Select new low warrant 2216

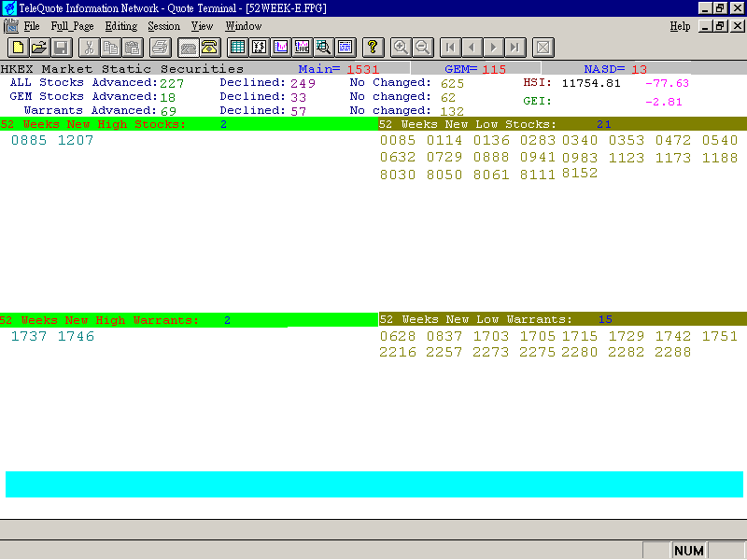tap(397, 353)
